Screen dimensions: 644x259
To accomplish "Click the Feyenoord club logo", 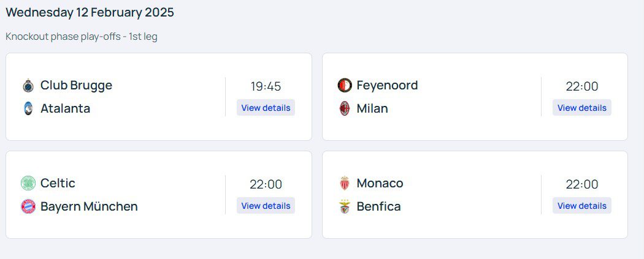I will 345,85.
